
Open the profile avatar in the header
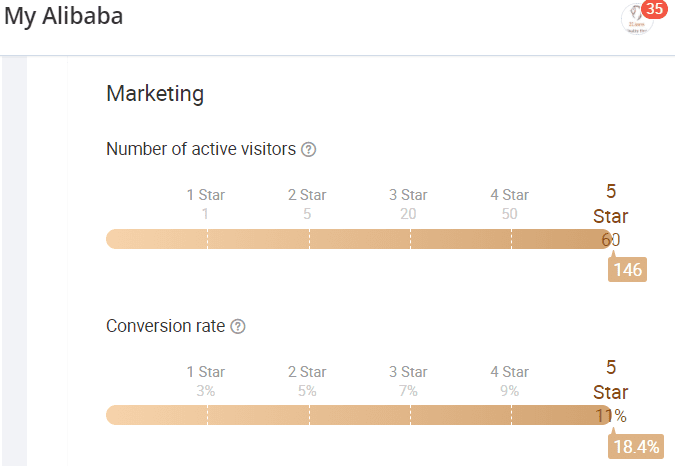[x=636, y=20]
